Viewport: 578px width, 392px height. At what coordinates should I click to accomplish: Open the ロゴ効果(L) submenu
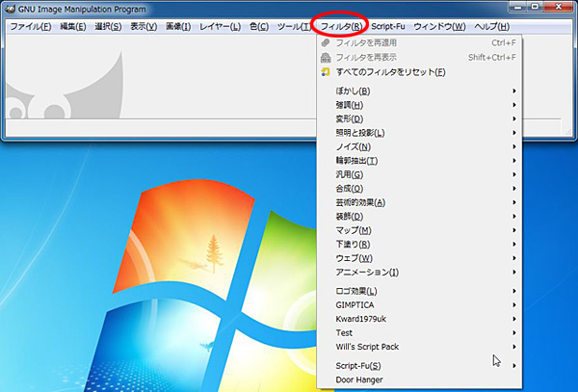coord(418,291)
